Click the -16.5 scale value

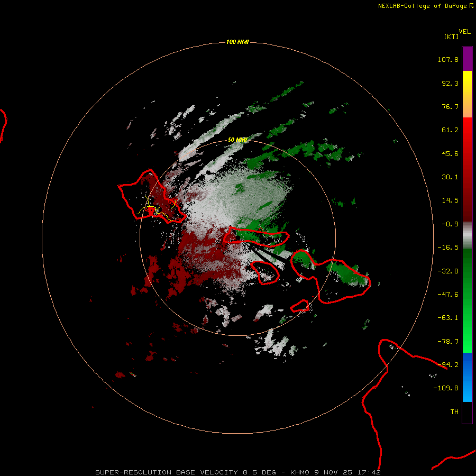(x=448, y=248)
